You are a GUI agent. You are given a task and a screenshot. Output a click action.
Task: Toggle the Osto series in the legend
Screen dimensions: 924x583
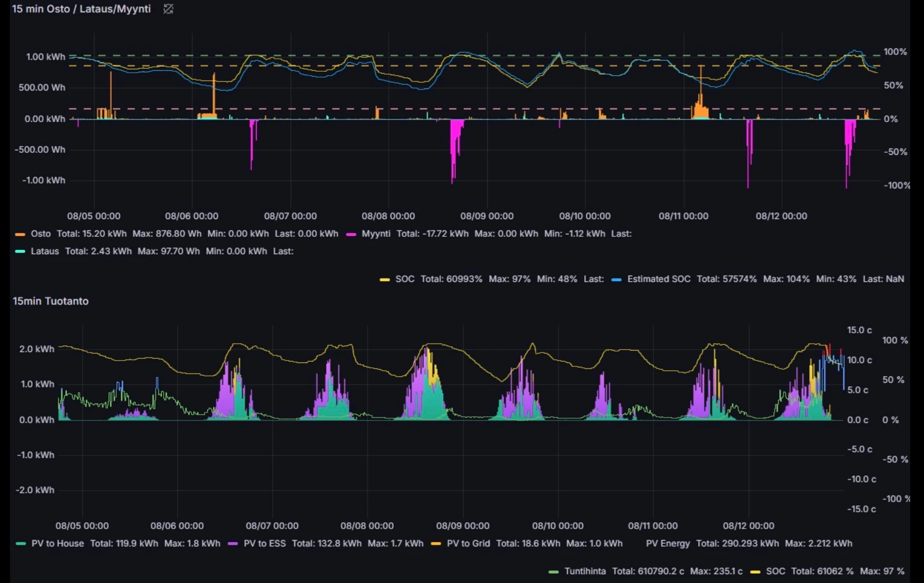(41, 233)
